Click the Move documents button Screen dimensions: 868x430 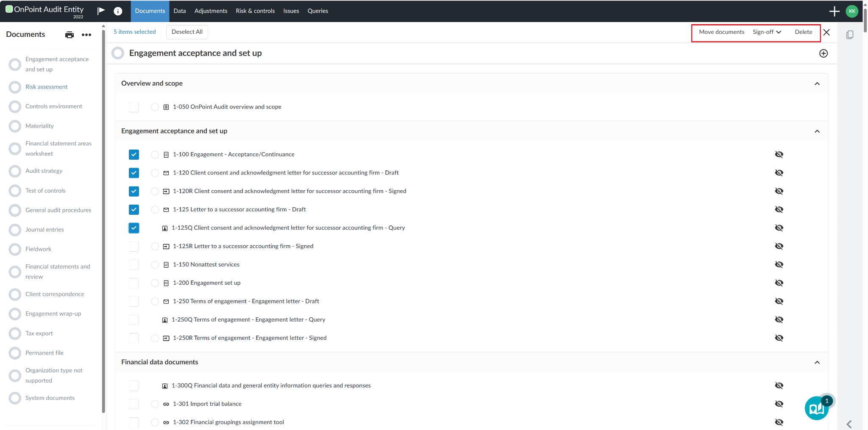721,32
